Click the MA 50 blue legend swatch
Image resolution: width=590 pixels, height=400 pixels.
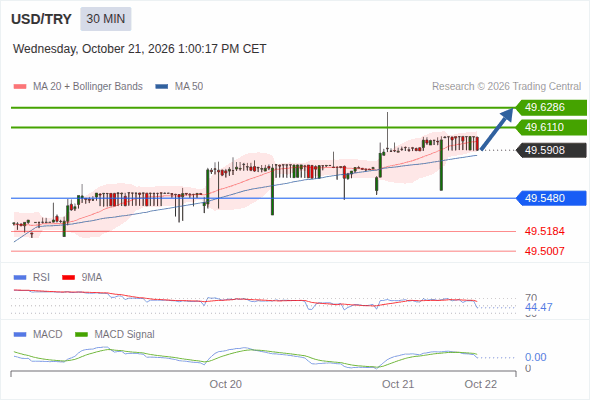[162, 87]
